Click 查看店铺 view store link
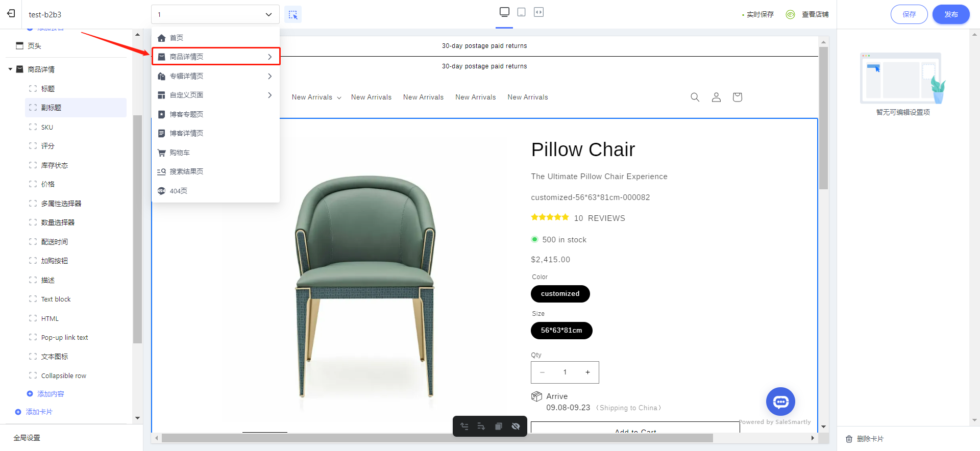980x451 pixels. pyautogui.click(x=815, y=14)
